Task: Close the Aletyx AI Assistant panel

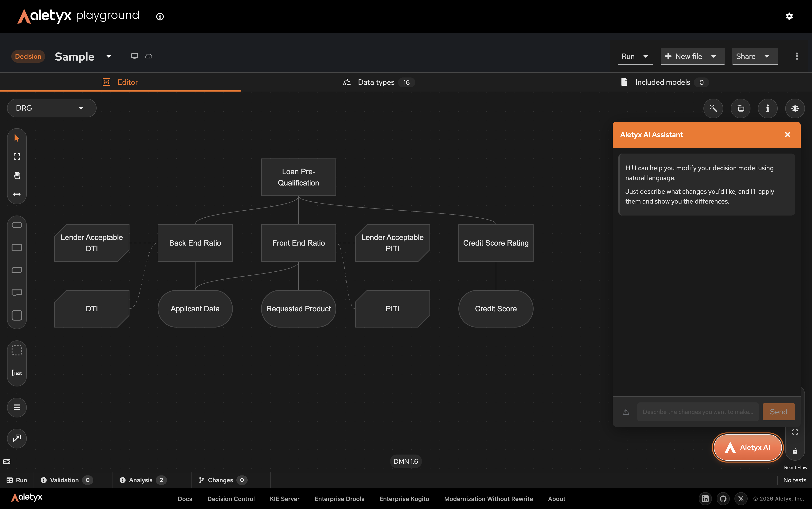Action: point(787,135)
